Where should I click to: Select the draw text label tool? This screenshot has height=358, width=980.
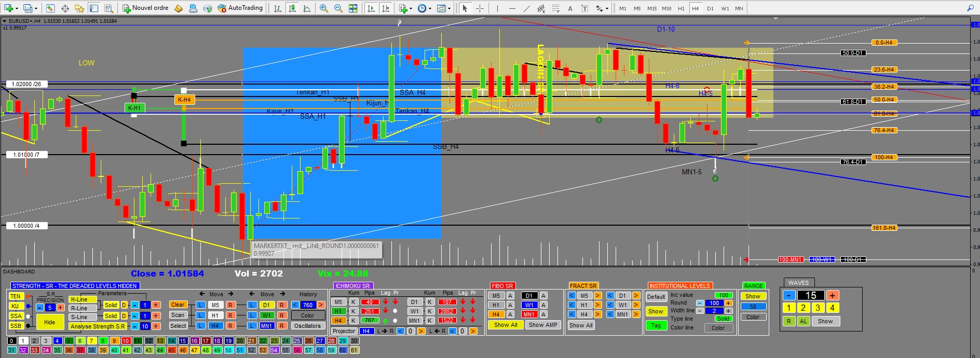(570, 8)
